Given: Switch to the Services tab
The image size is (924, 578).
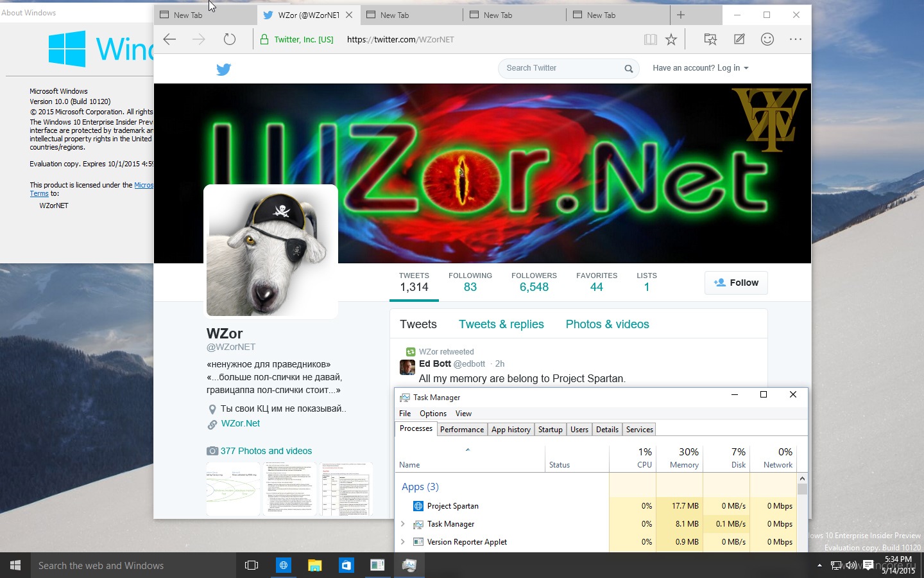Looking at the screenshot, I should coord(640,430).
